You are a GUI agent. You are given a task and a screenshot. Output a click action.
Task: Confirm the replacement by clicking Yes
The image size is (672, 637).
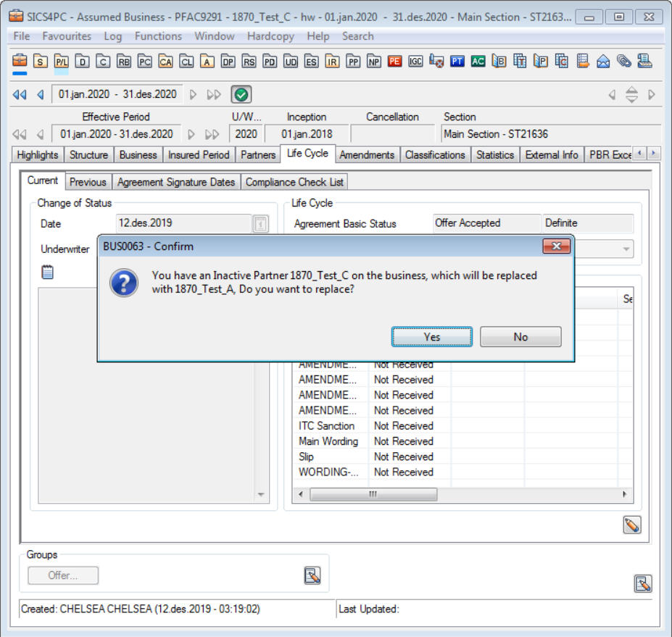click(432, 337)
